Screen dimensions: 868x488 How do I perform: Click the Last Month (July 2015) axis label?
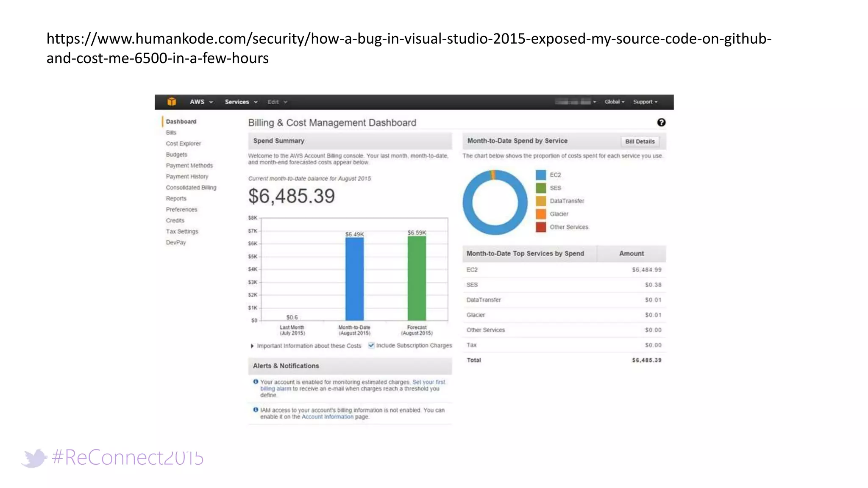(x=292, y=330)
